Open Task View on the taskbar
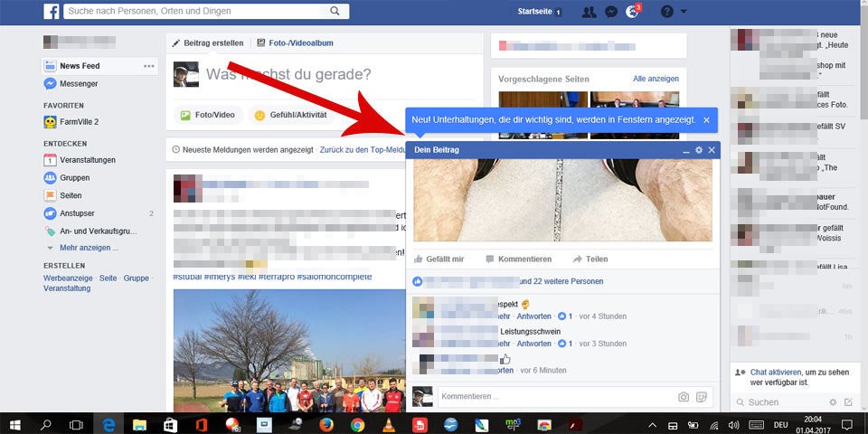 click(x=76, y=425)
